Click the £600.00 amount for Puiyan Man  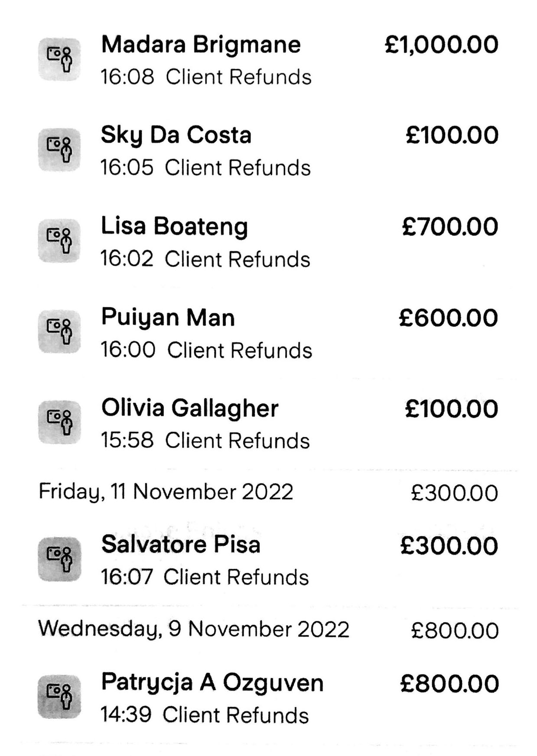[x=448, y=318]
